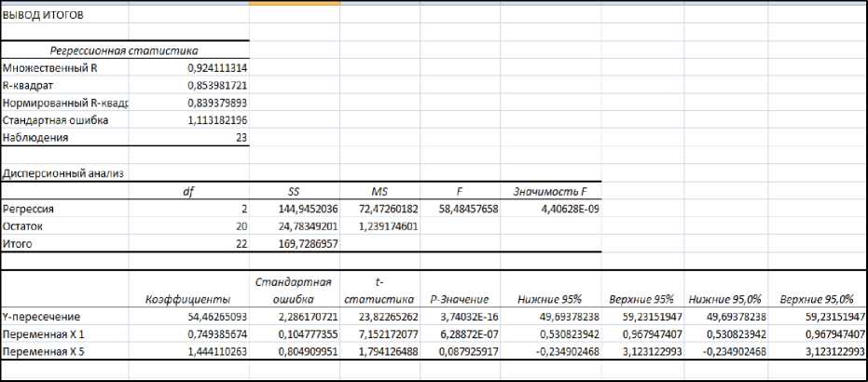868x382 pixels.
Task: Select the 'Остаток' row label
Action: coord(22,226)
